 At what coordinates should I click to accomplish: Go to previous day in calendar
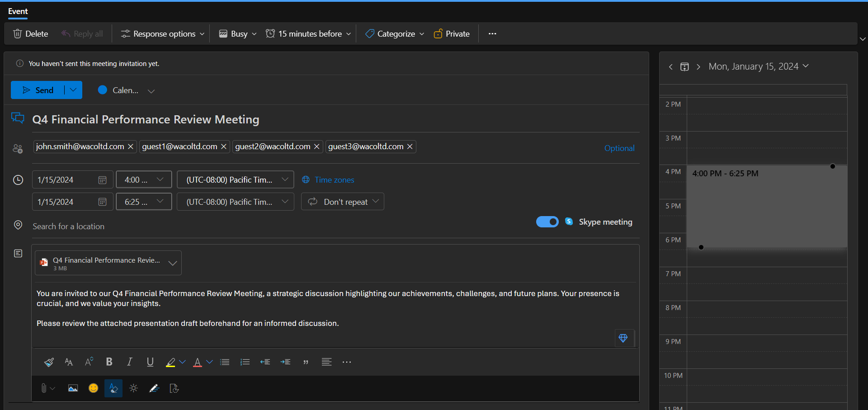[x=671, y=67]
